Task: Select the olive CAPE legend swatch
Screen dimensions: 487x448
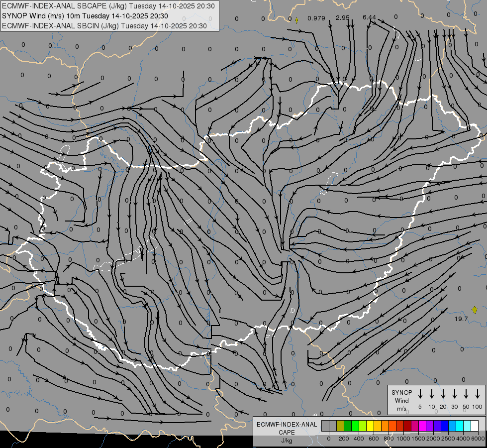Action: coord(340,426)
